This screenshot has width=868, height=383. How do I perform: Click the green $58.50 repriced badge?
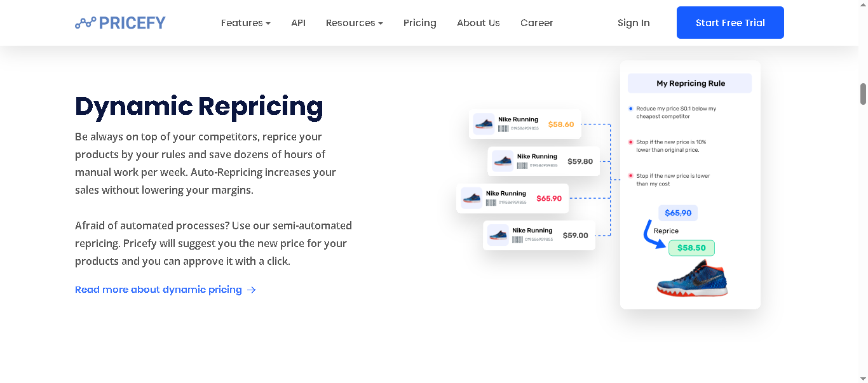(x=691, y=248)
